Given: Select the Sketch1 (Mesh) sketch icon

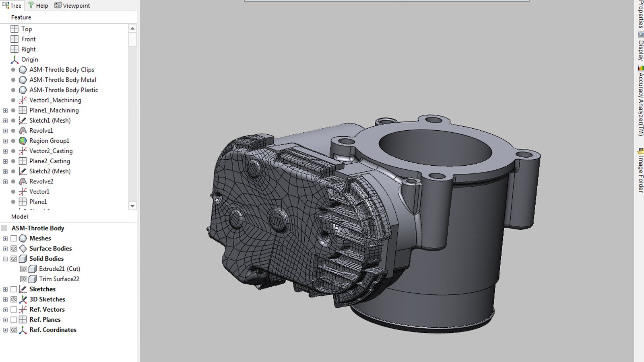Looking at the screenshot, I should tap(23, 120).
